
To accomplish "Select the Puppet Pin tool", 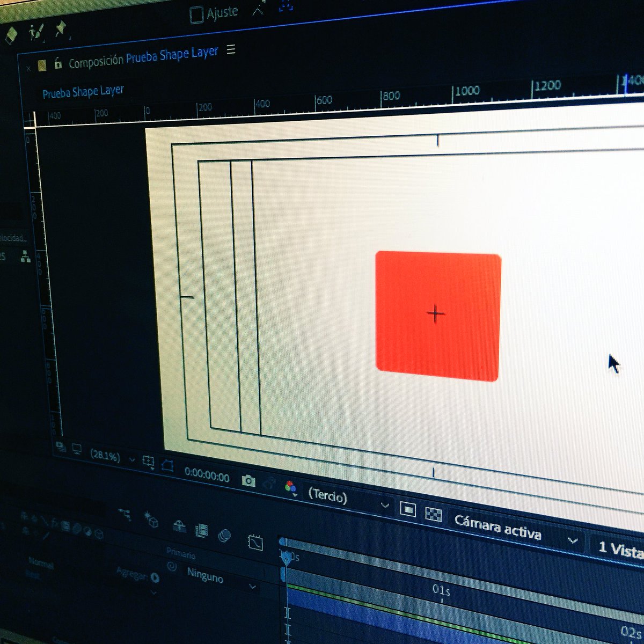I will pos(61,28).
